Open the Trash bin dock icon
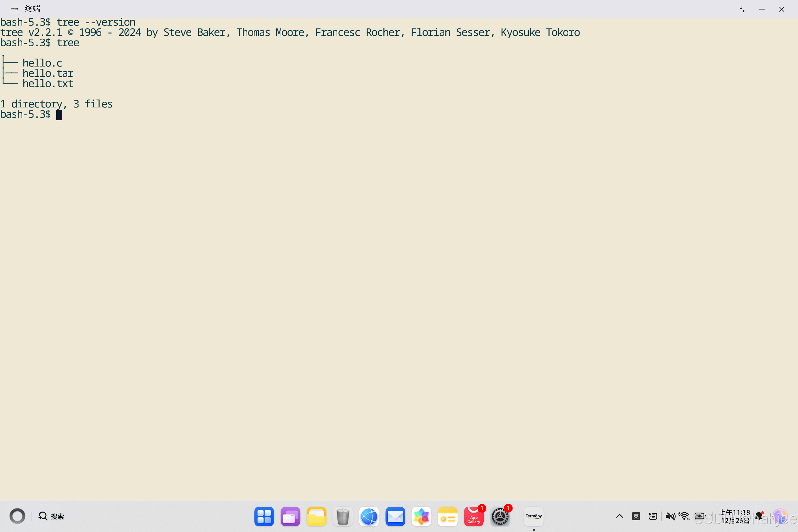 click(x=343, y=516)
